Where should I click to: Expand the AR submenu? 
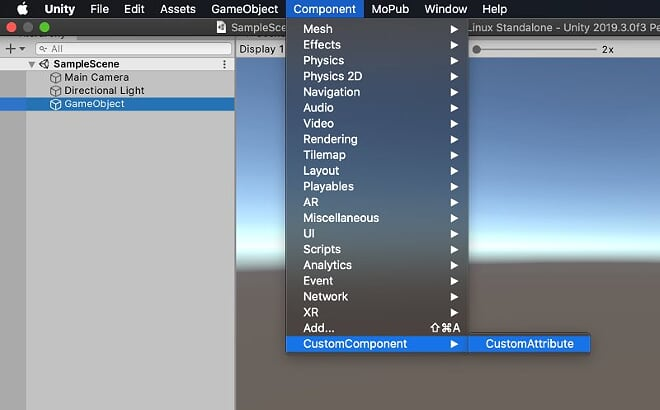click(377, 202)
